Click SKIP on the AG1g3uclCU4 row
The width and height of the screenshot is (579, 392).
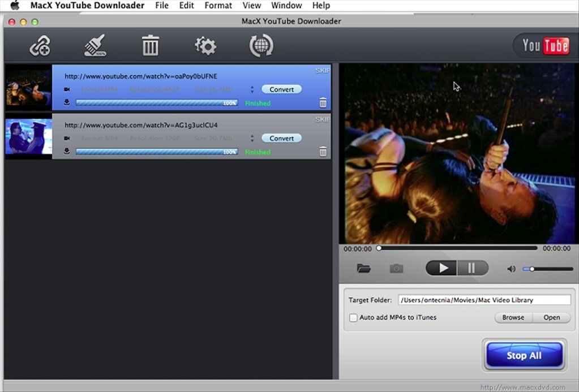coord(323,119)
